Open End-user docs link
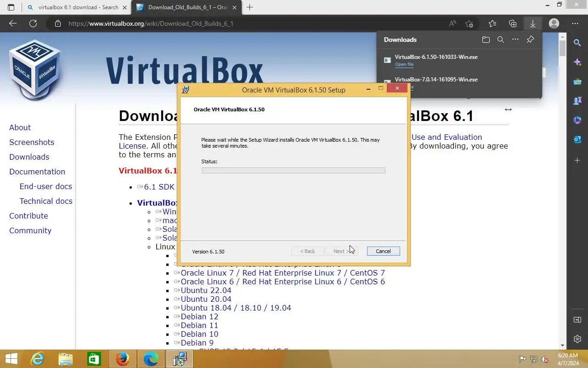The height and width of the screenshot is (368, 588). 45,186
